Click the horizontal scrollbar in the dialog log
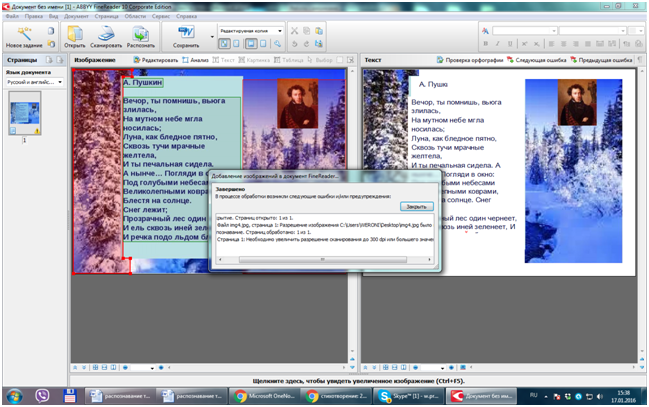The height and width of the screenshot is (407, 649). coord(323,260)
